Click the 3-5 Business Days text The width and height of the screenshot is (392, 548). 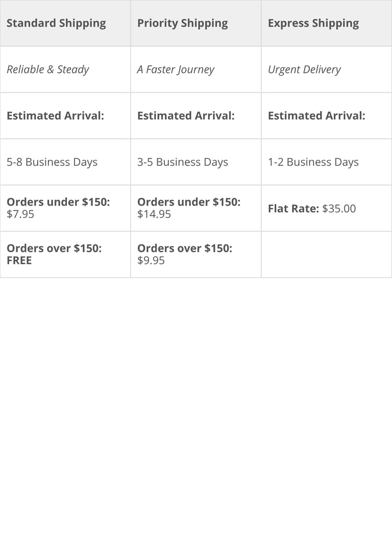pyautogui.click(x=183, y=162)
